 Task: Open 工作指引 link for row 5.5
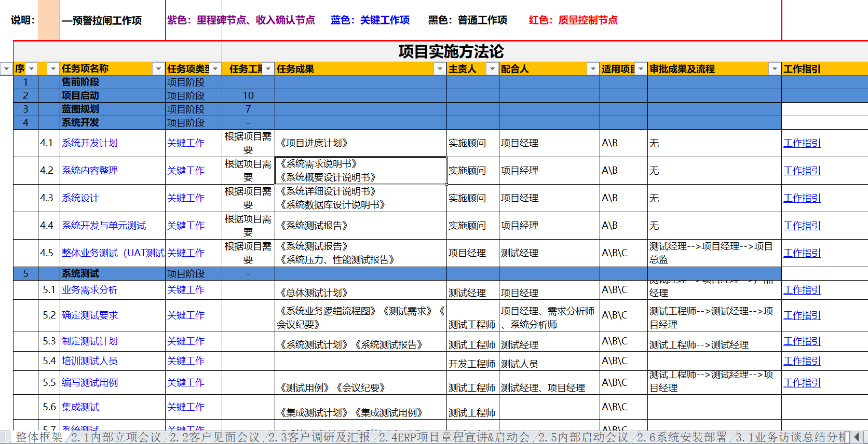(802, 383)
